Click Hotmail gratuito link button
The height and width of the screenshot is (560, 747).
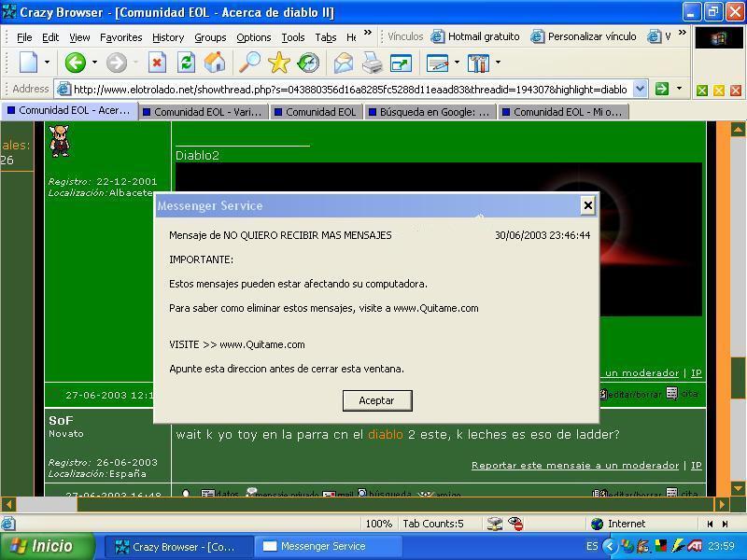475,36
